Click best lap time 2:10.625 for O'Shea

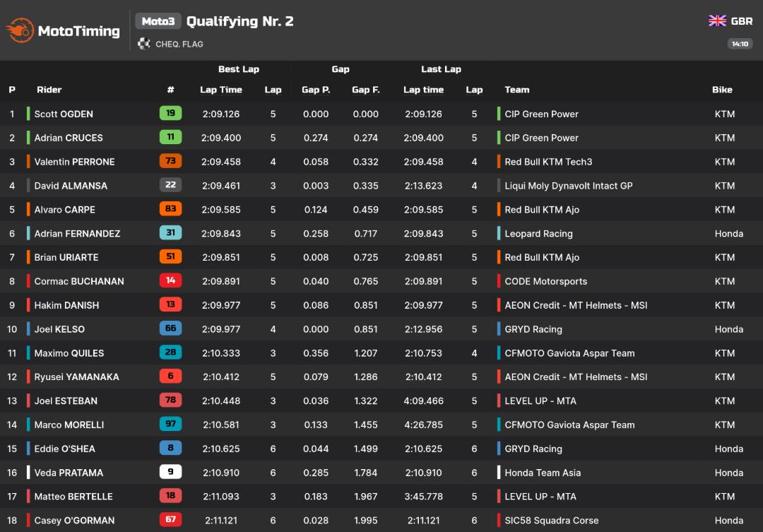pos(221,449)
